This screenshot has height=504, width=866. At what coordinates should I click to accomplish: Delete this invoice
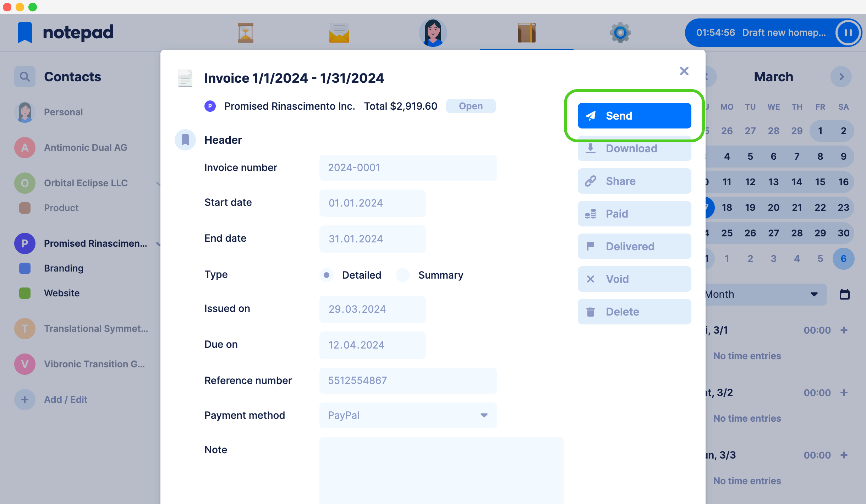coord(635,311)
